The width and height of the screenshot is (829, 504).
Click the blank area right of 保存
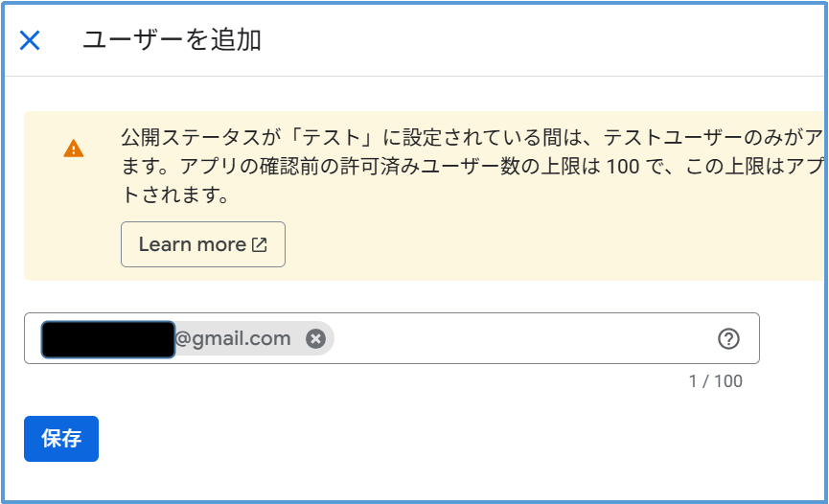coord(383,441)
